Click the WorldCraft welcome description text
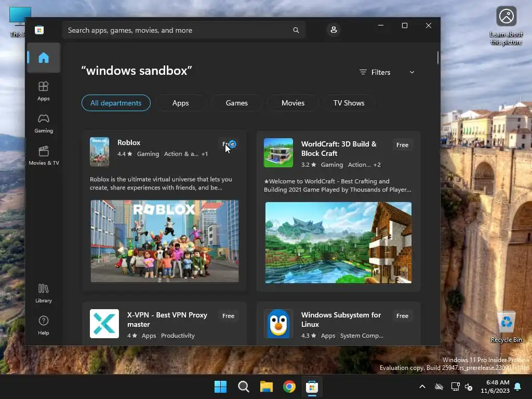This screenshot has width=532, height=399. click(338, 185)
